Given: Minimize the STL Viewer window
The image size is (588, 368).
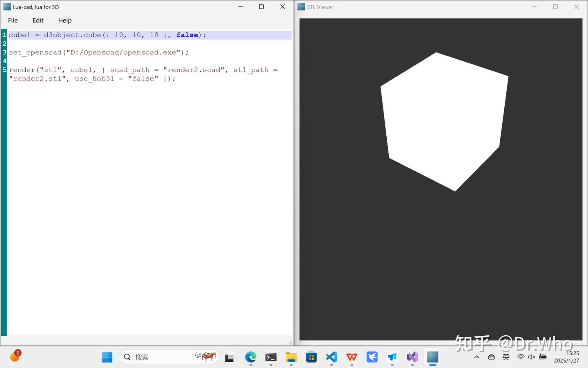Looking at the screenshot, I should (x=535, y=7).
